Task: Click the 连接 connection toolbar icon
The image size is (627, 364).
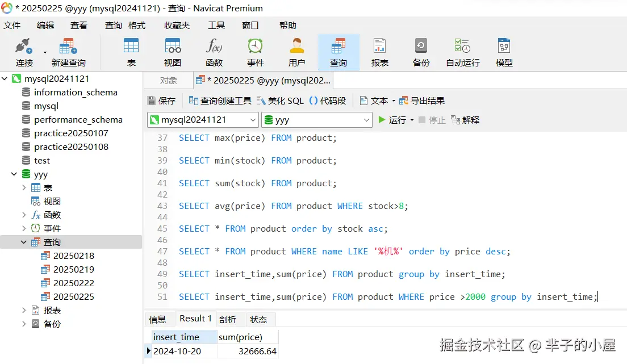Action: pos(24,52)
